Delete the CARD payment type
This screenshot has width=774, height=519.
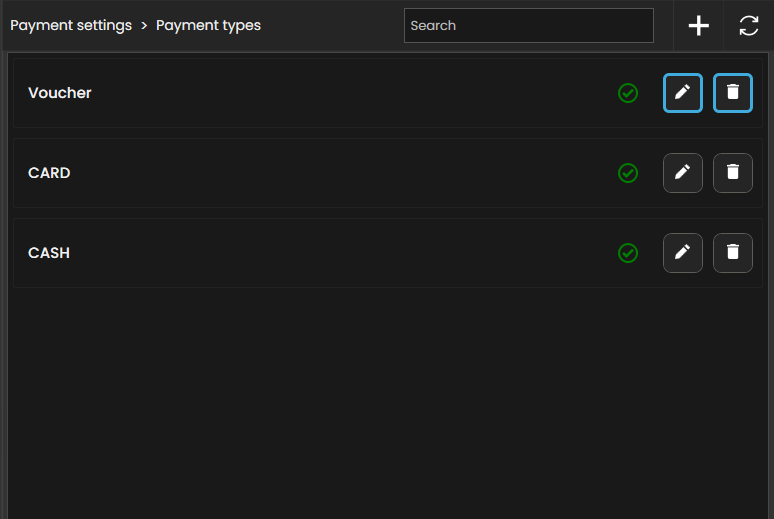tap(733, 173)
